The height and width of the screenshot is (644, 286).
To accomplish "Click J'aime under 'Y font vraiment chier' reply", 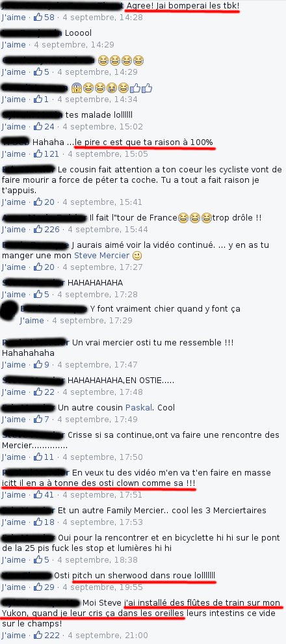I will [x=32, y=320].
